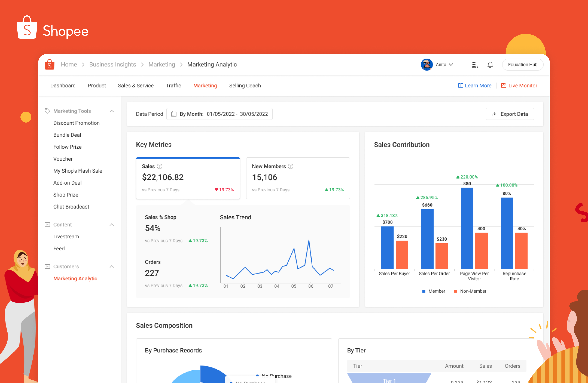The height and width of the screenshot is (383, 588).
Task: Click the $230 Sales Per Order non-member bar
Action: [441, 256]
